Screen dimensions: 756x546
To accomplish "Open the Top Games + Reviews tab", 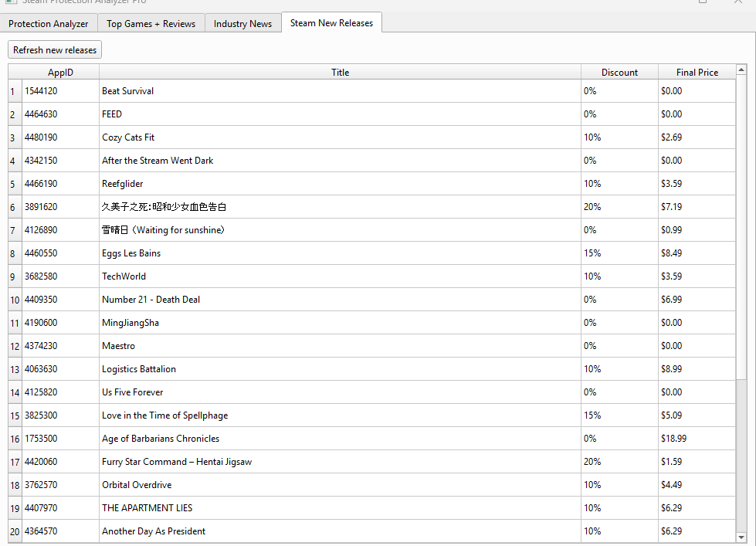I will coord(151,23).
